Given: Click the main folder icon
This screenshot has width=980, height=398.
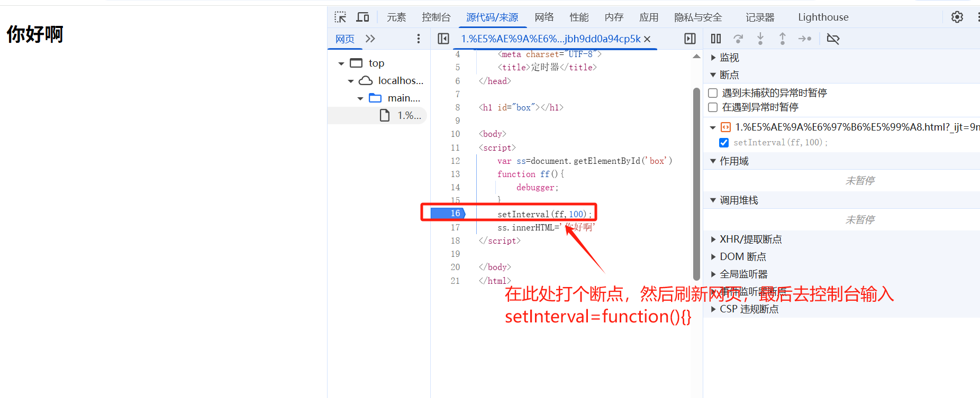Looking at the screenshot, I should [x=375, y=98].
